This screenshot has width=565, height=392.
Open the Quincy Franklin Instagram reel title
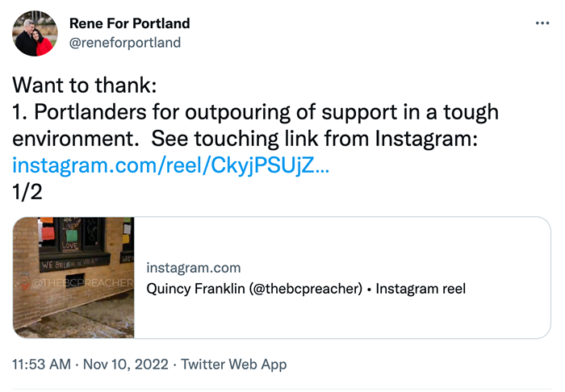click(307, 288)
